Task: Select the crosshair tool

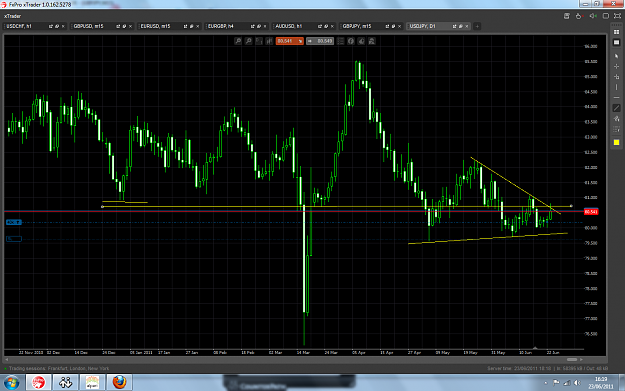Action: coord(617,67)
